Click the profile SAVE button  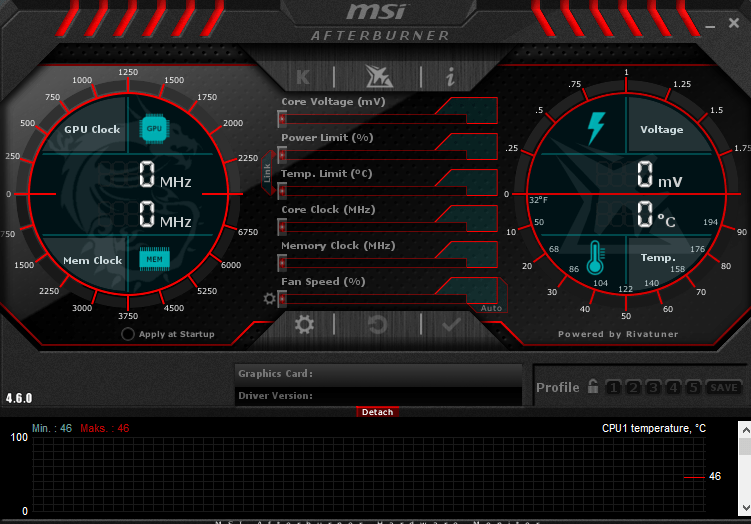pyautogui.click(x=724, y=387)
